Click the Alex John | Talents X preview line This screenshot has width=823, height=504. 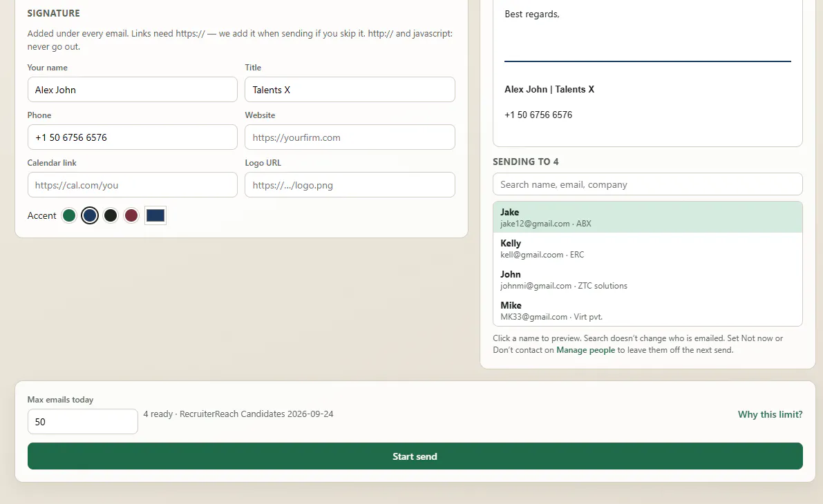[549, 89]
